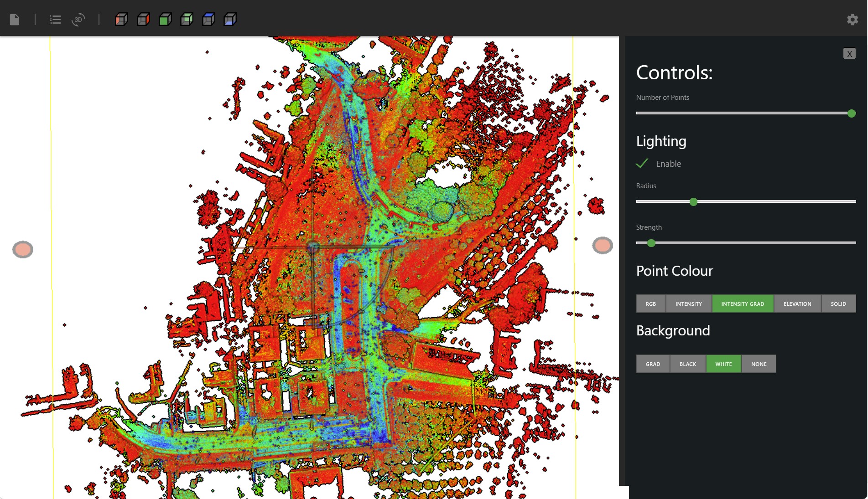Set point colour to Intensity

click(x=689, y=304)
